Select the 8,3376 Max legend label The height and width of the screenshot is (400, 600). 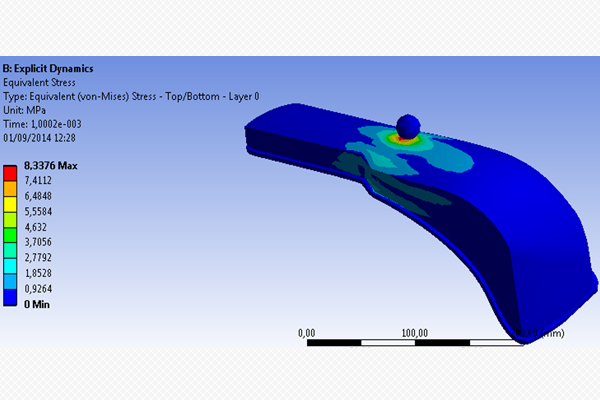point(51,164)
